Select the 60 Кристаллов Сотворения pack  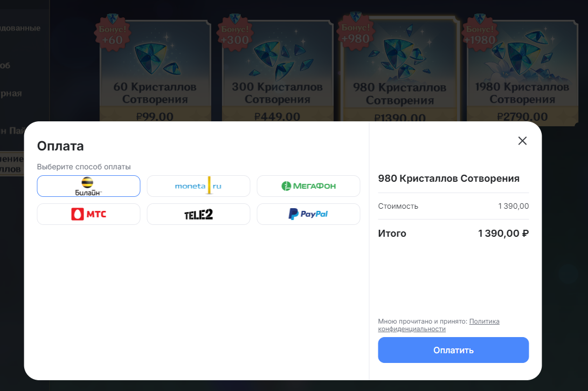click(x=155, y=71)
